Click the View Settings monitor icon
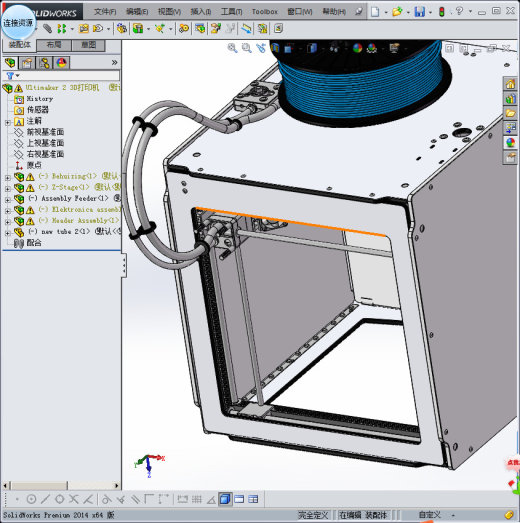The width and height of the screenshot is (520, 523). click(394, 48)
